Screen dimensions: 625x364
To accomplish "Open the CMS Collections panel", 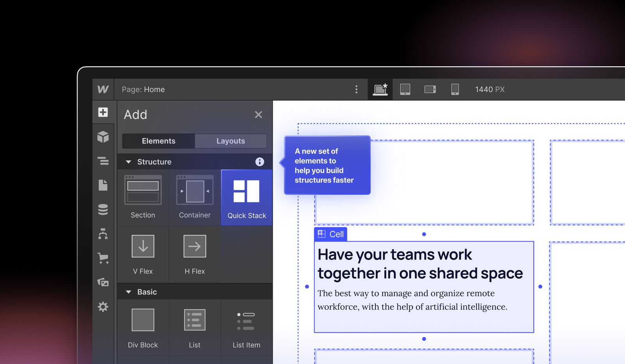I will point(103,210).
